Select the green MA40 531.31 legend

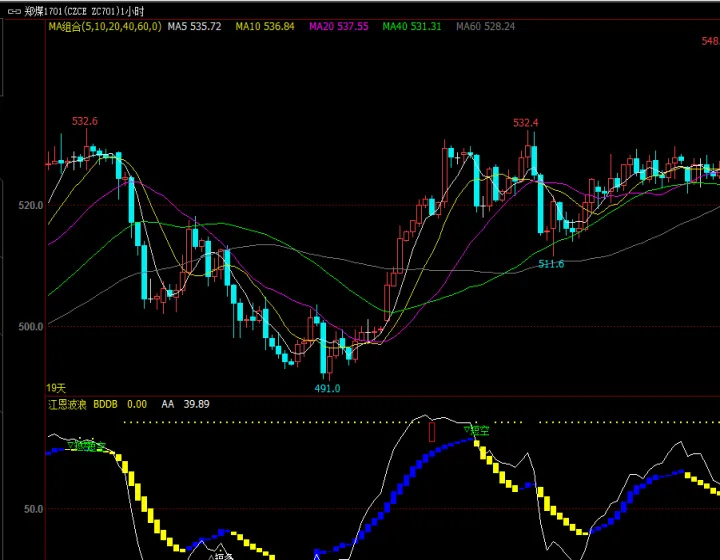(x=411, y=26)
